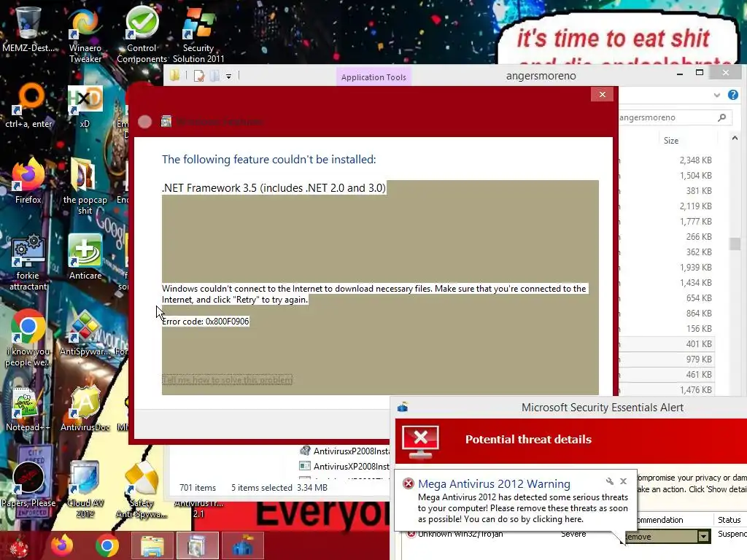
Task: Click the "Error code: 0x800F0906" text
Action: [x=205, y=322]
